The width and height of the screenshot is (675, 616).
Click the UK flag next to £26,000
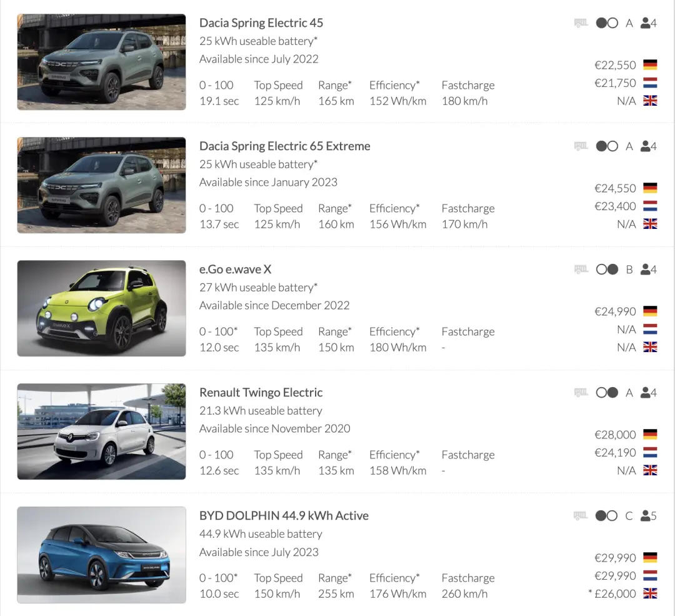[650, 594]
